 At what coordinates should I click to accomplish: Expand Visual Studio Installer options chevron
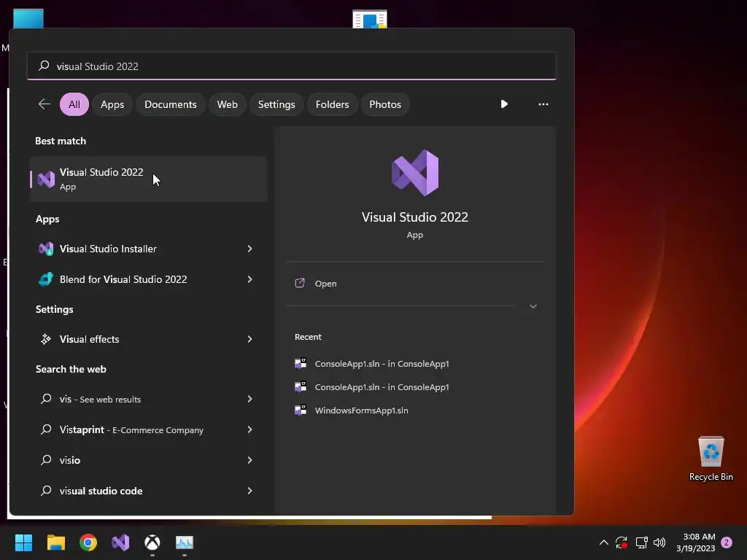pyautogui.click(x=249, y=249)
